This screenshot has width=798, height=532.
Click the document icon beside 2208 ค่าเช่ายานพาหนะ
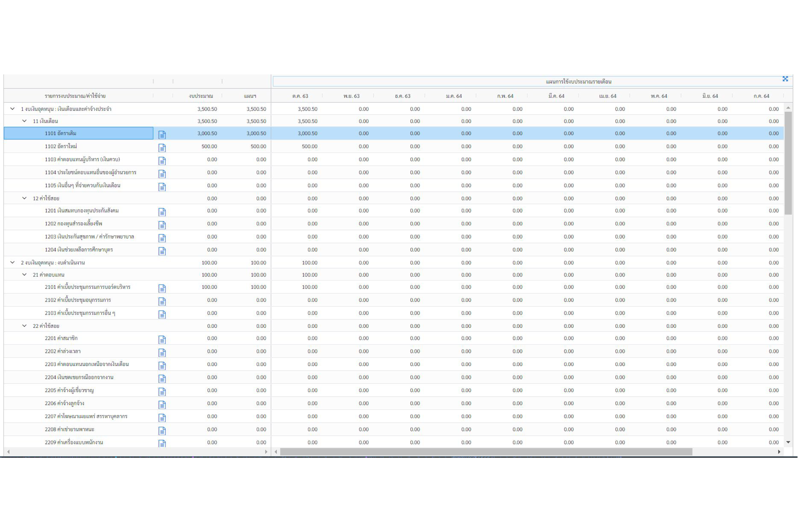tap(162, 430)
